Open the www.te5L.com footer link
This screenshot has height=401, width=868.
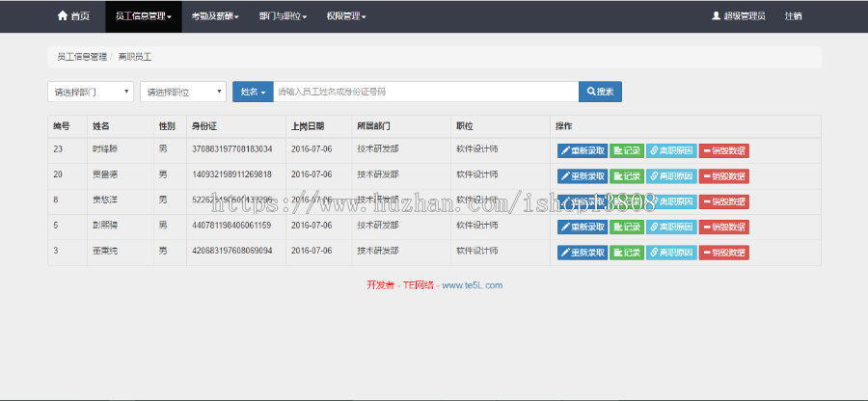click(473, 285)
